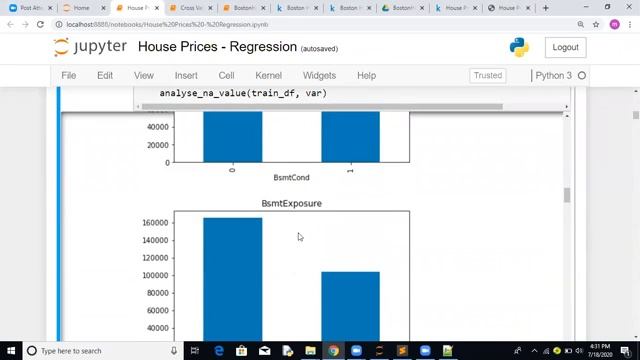Screen dimensions: 640x360
Task: Open File Explorer from taskbar
Action: (310, 351)
